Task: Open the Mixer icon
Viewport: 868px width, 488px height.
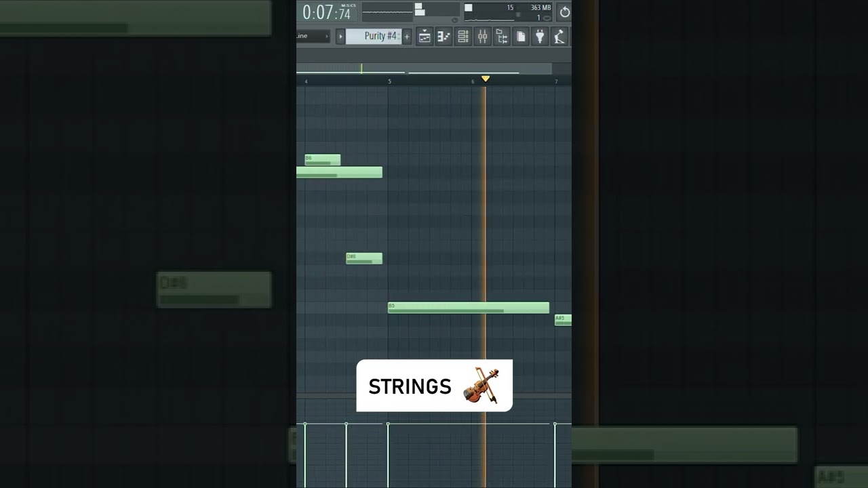Action: coord(482,37)
